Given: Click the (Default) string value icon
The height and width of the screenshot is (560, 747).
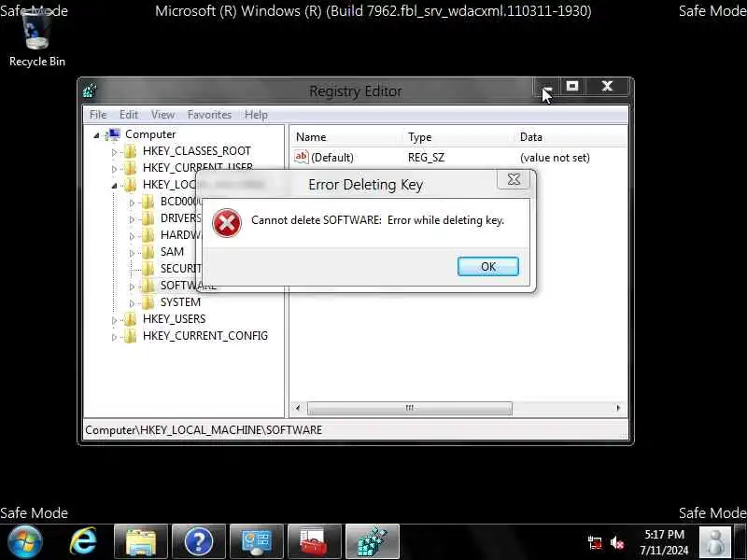Looking at the screenshot, I should [301, 157].
